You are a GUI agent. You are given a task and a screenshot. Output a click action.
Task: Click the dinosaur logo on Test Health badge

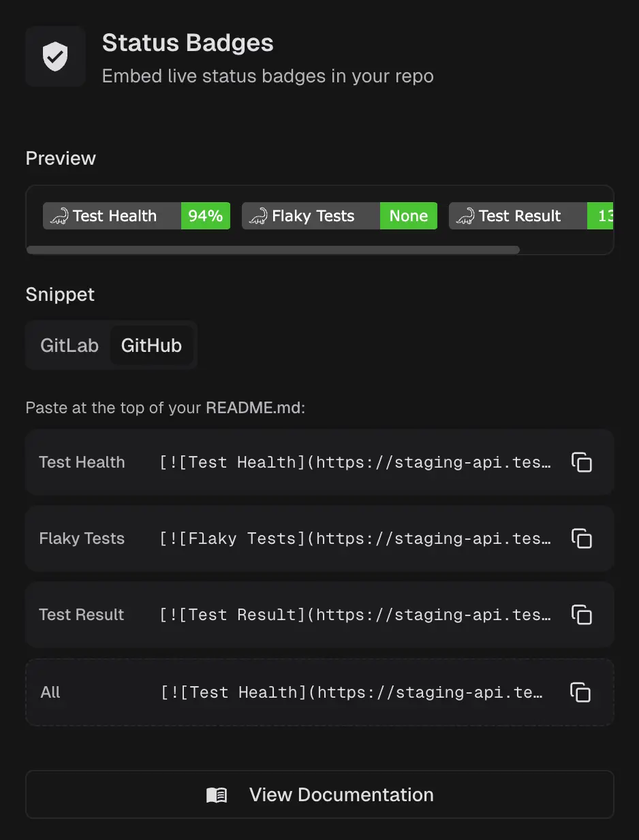click(59, 216)
